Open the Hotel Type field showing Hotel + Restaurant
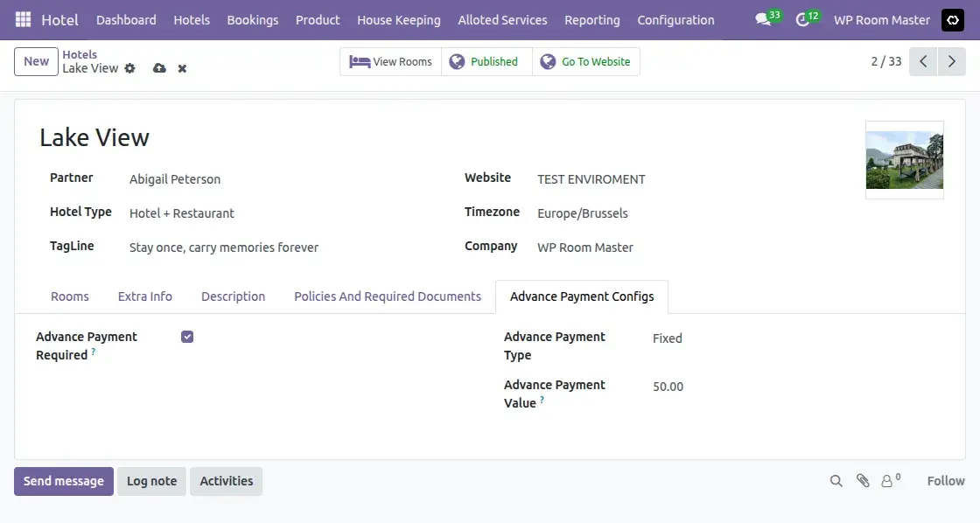The image size is (980, 523). click(x=181, y=213)
